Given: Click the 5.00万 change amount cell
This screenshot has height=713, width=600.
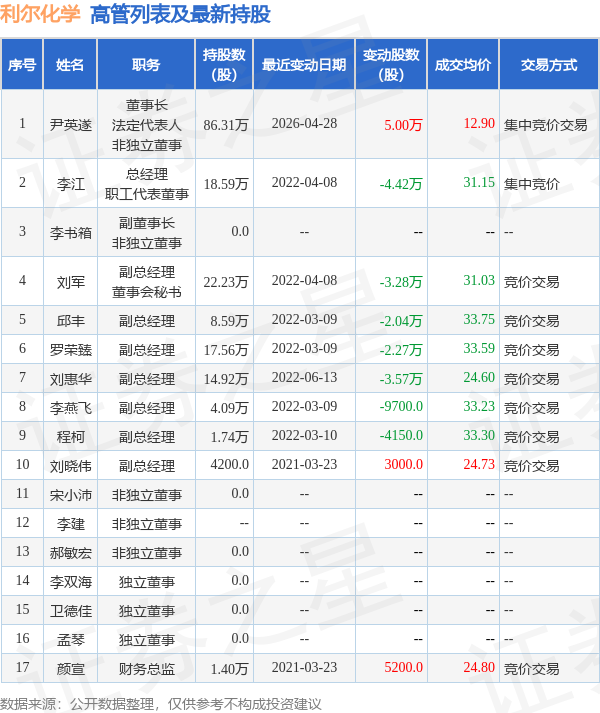Looking at the screenshot, I should [x=403, y=125].
